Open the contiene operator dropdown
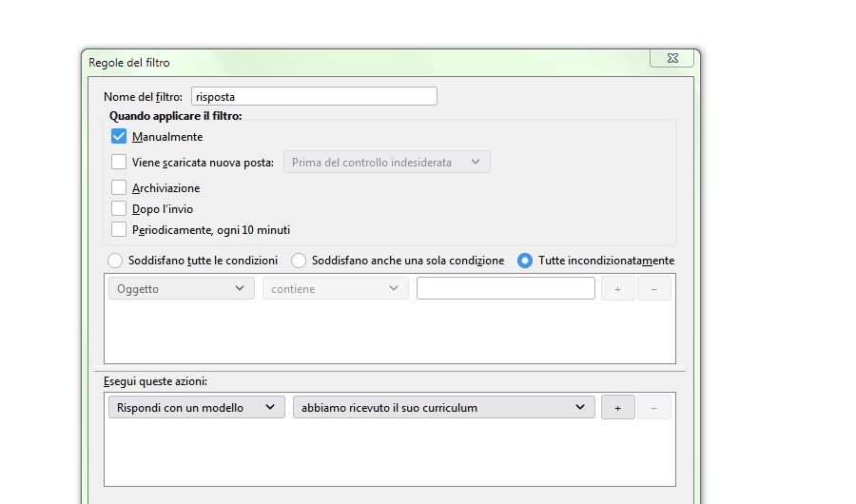This screenshot has width=856, height=504. coord(335,288)
